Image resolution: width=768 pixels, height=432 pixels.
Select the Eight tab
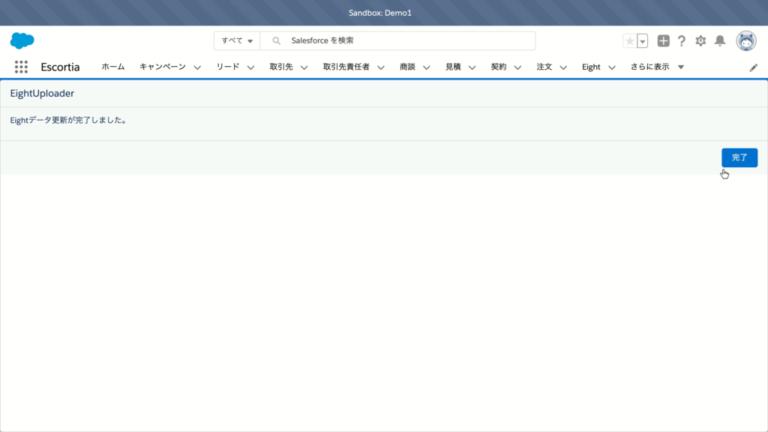(591, 67)
